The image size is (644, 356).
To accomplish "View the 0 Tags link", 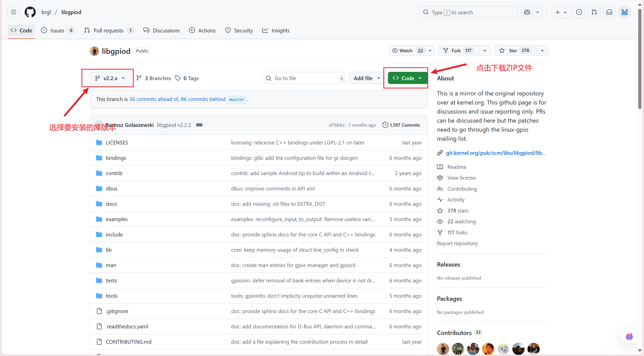I will (x=187, y=78).
